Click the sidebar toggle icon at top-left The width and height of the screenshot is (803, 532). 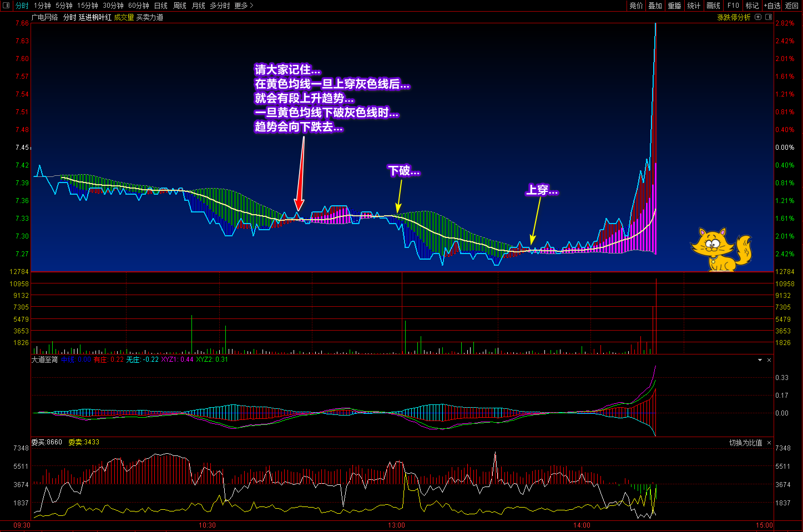tap(6, 6)
